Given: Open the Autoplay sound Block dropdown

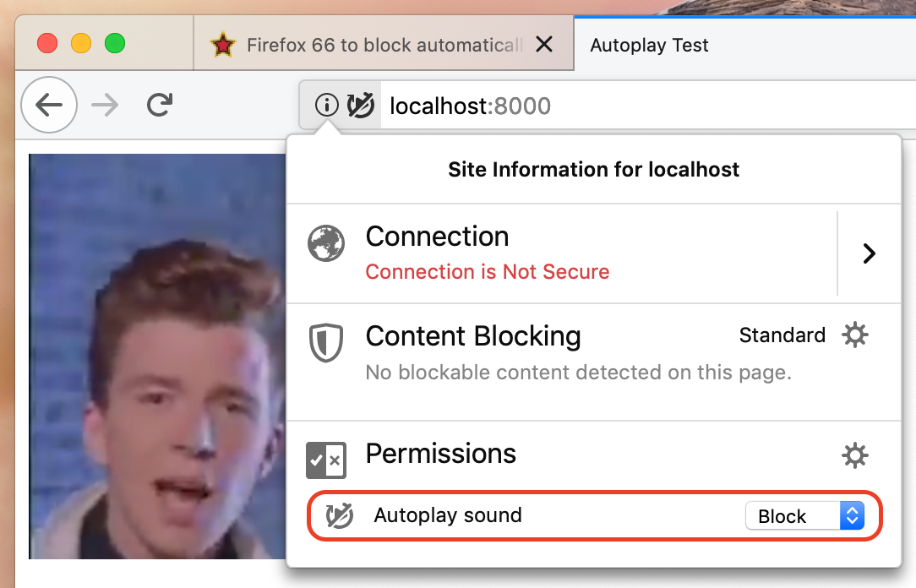Looking at the screenshot, I should (x=804, y=515).
